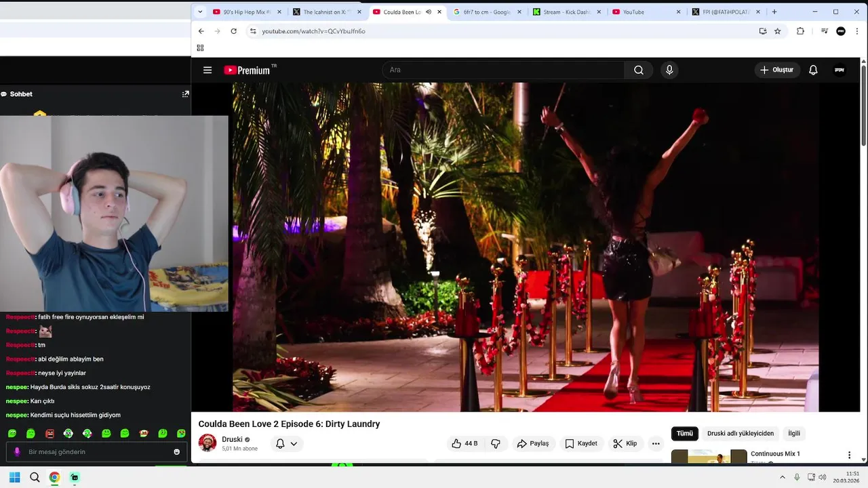Viewport: 868px width, 488px height.
Task: Switch to Chrome in the taskbar
Action: 54,477
